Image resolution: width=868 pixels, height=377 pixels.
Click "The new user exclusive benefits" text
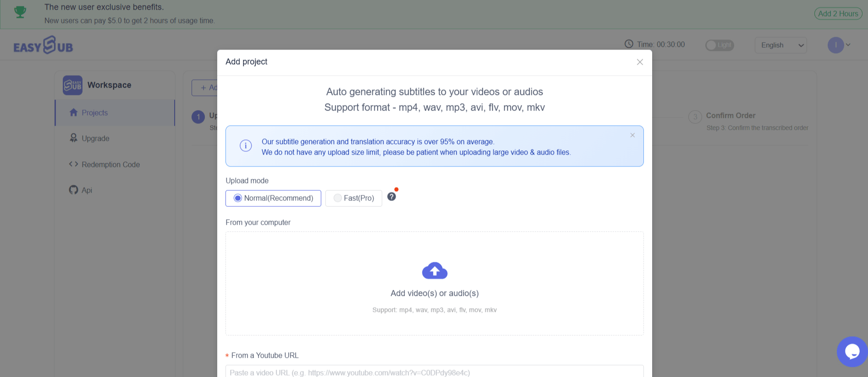104,7
